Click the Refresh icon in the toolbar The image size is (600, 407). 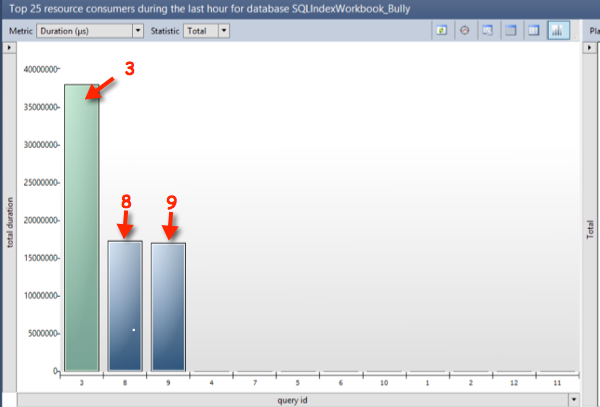[442, 30]
